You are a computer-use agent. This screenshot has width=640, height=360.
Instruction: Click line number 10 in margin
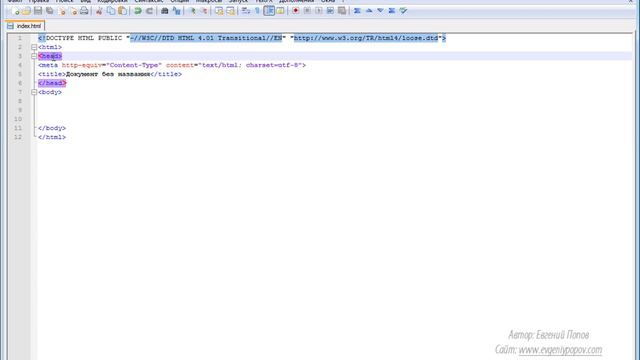pyautogui.click(x=18, y=119)
